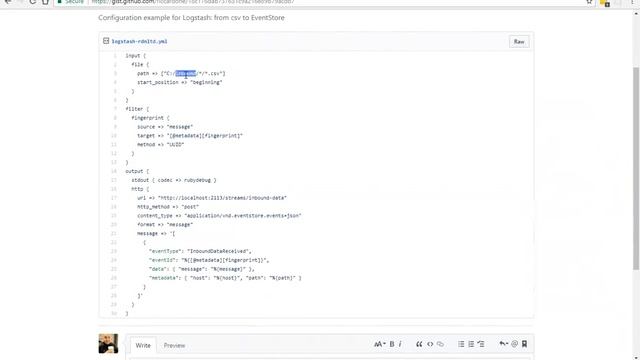Viewport: 640px width, 360px height.
Task: Click the gist description text about Logstash
Action: coord(191,18)
